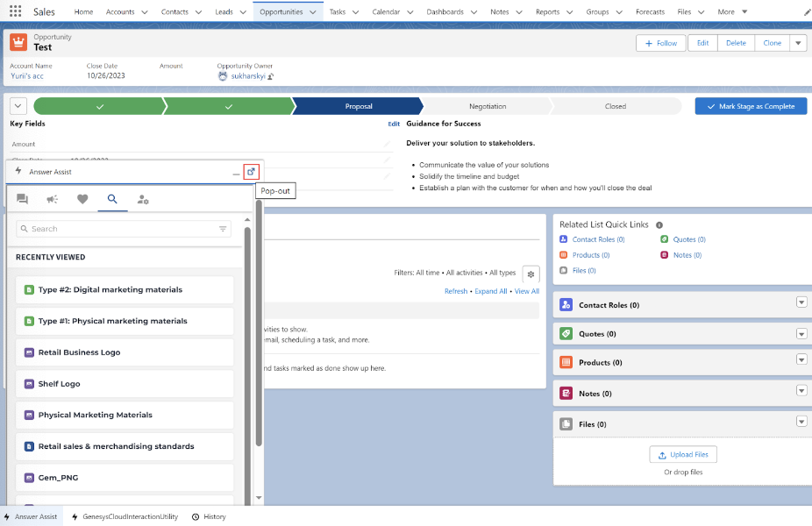Open Products card actions menu
The height and width of the screenshot is (526, 812).
(x=801, y=359)
